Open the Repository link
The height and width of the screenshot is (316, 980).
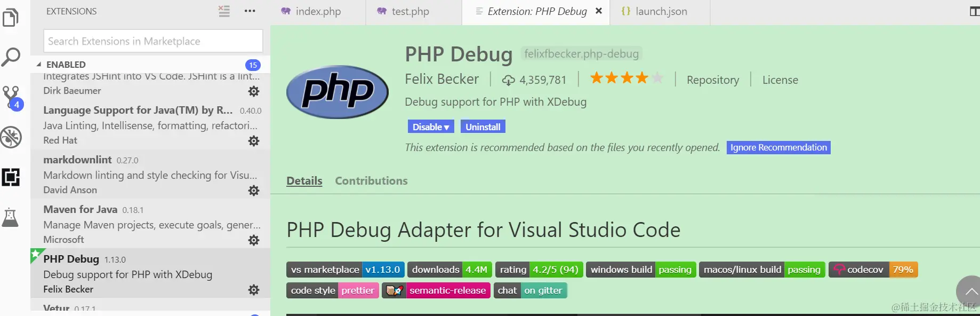point(713,80)
